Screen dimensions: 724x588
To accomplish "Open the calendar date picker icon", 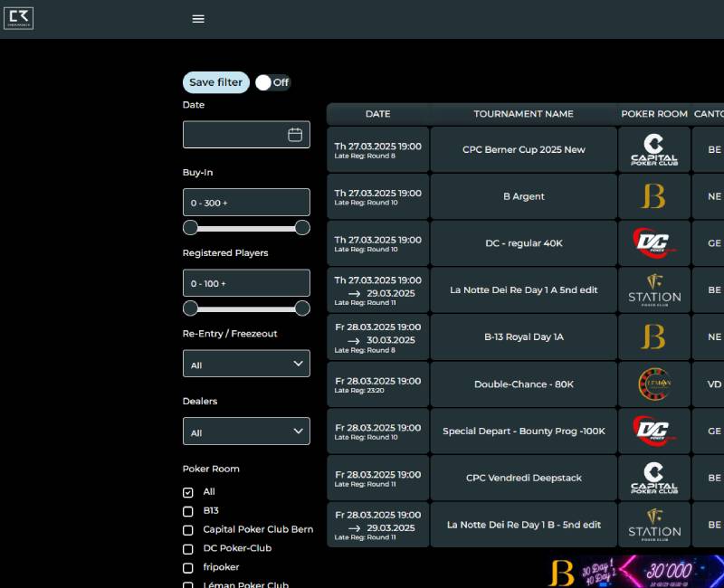I will (295, 135).
